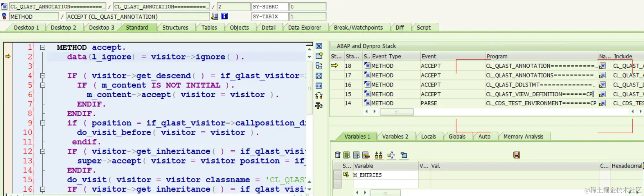
Task: Click the tool settings icon at the bottom of the side toolbar
Action: point(319,105)
